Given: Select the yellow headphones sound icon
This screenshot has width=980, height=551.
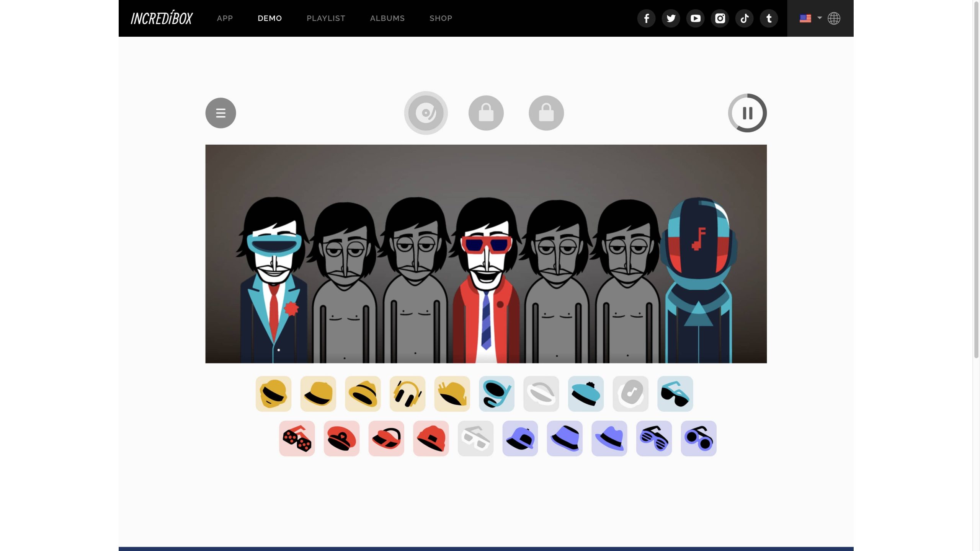Looking at the screenshot, I should point(407,394).
